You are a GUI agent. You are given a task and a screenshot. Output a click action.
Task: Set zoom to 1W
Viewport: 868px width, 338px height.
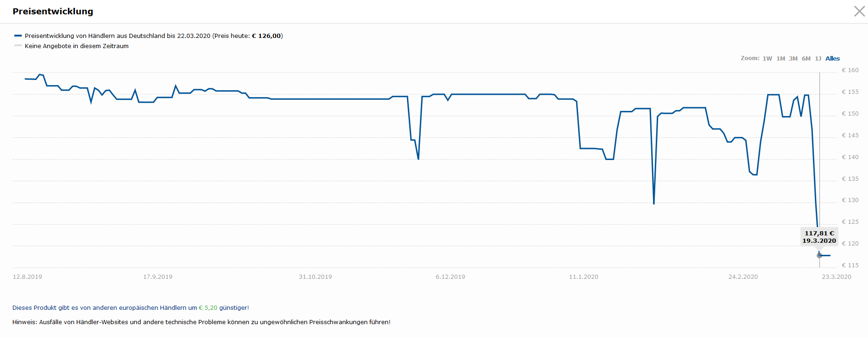(767, 59)
